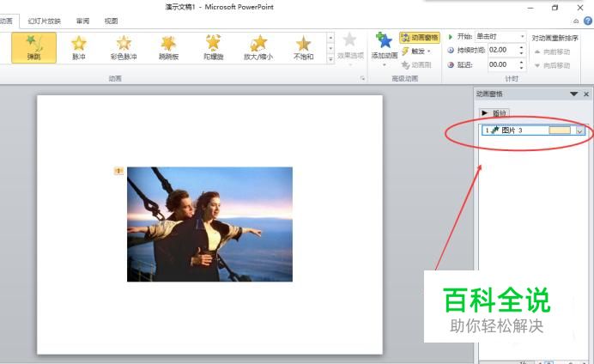
Task: Apply the 彩色脉冲 (Color Pulse) animation
Action: pos(124,47)
